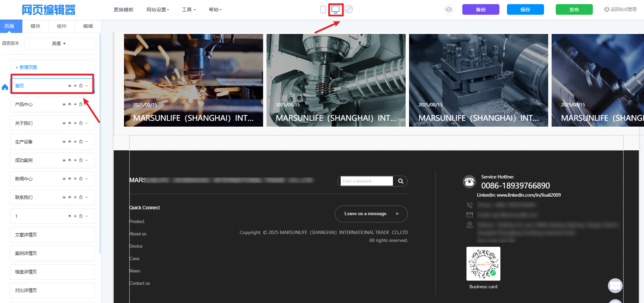
Task: Click the green 发布 publish button
Action: pos(574,9)
